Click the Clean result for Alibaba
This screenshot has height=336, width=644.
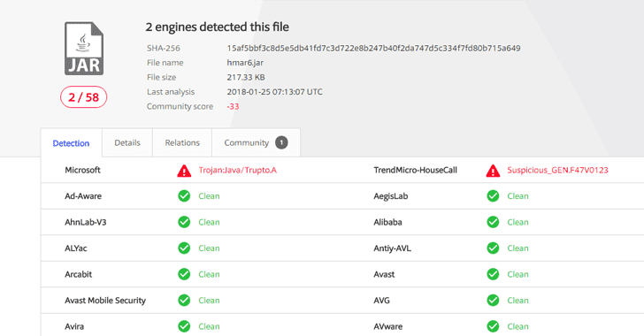coord(517,222)
